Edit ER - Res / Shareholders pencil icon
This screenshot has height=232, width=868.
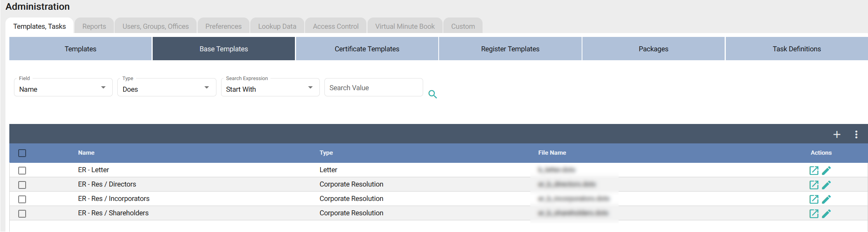click(826, 214)
